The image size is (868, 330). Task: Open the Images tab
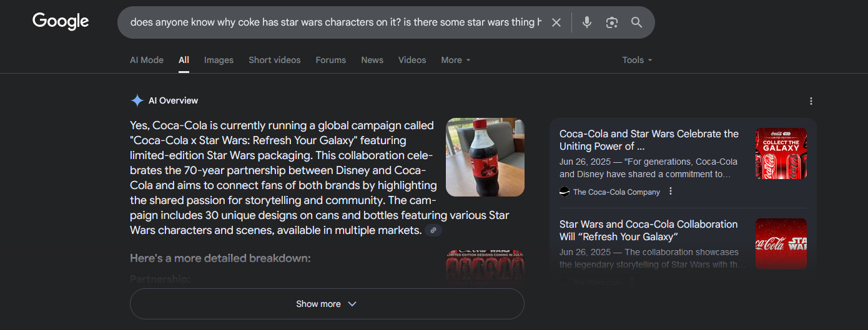(219, 60)
